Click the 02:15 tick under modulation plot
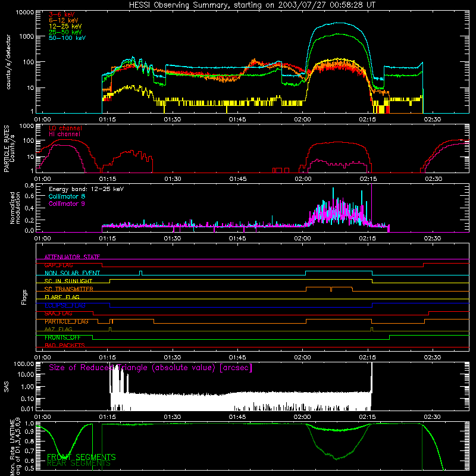The image size is (476, 476). coord(367,239)
